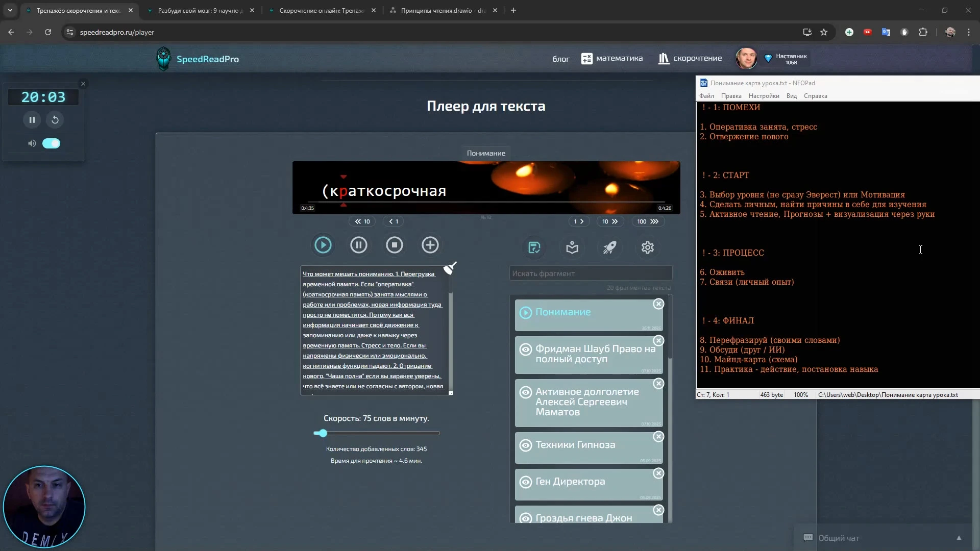Open Правка menu in NFOPad
The image size is (980, 551).
tap(731, 96)
